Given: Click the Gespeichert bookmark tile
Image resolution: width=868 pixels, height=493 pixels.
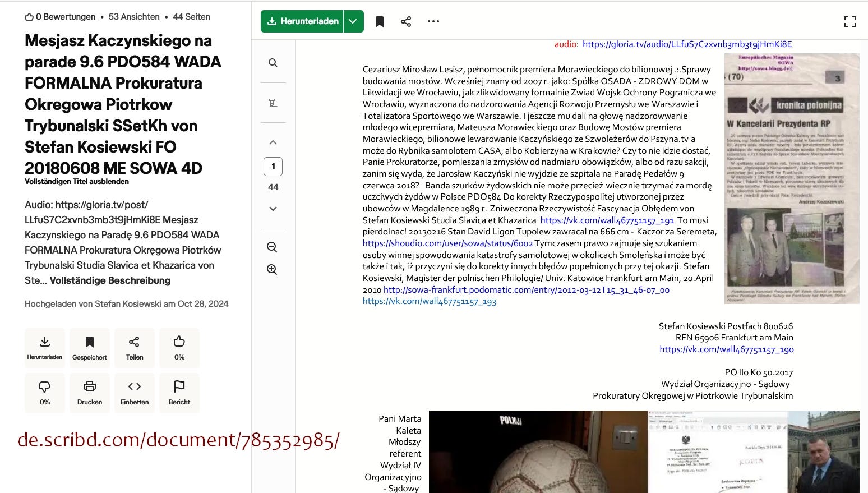Looking at the screenshot, I should coord(90,348).
